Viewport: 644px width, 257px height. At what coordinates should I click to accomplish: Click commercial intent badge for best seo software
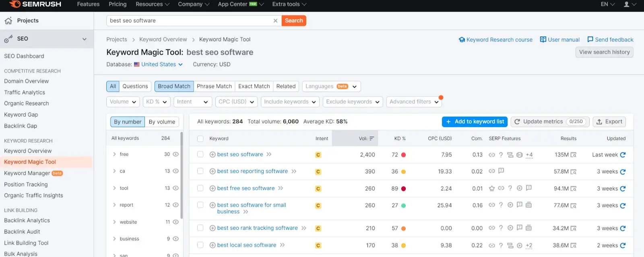pyautogui.click(x=318, y=155)
